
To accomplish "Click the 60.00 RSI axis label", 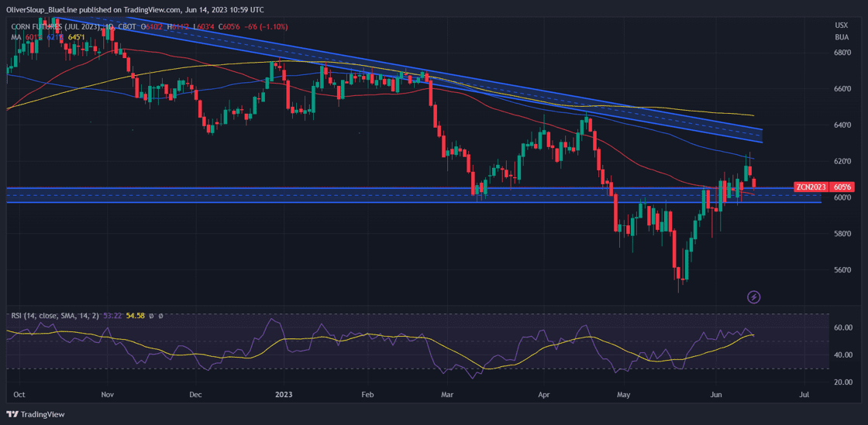I will click(x=842, y=327).
